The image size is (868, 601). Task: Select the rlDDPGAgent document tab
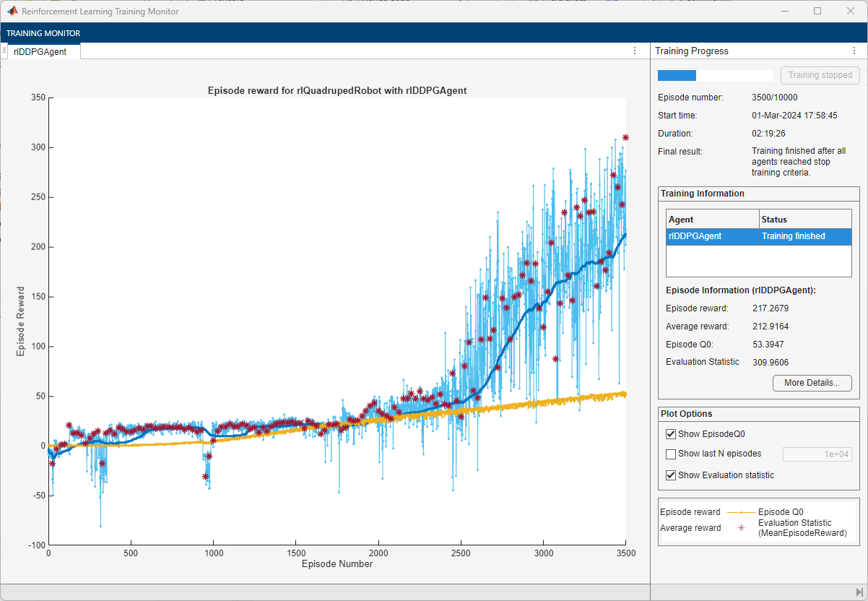[x=40, y=51]
